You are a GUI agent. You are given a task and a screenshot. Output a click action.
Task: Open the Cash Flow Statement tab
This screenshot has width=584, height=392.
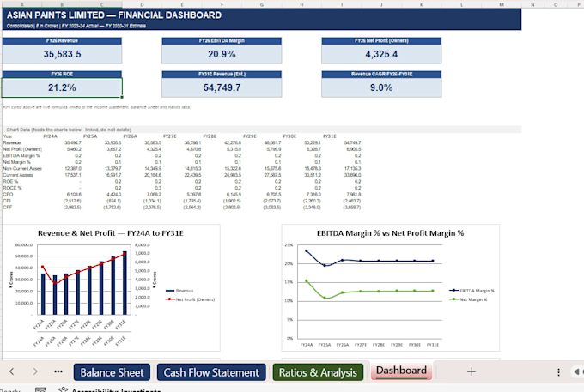coord(211,372)
